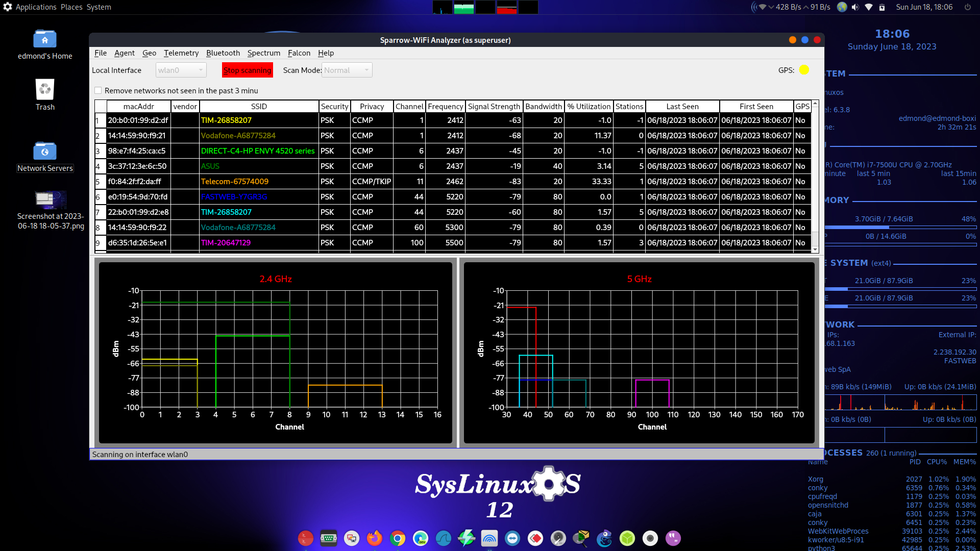The height and width of the screenshot is (551, 980).
Task: Click MAC address 20:b0:01:99:d2:df
Action: (138, 120)
